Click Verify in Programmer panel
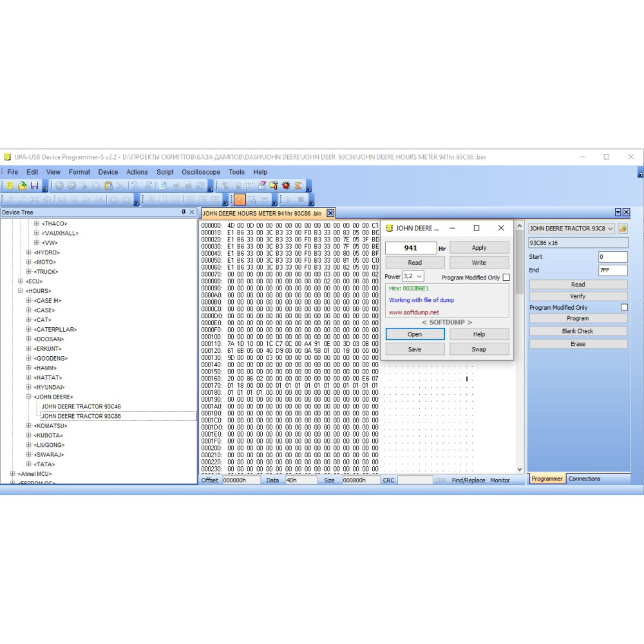Screen dimensions: 644x644 click(x=578, y=296)
